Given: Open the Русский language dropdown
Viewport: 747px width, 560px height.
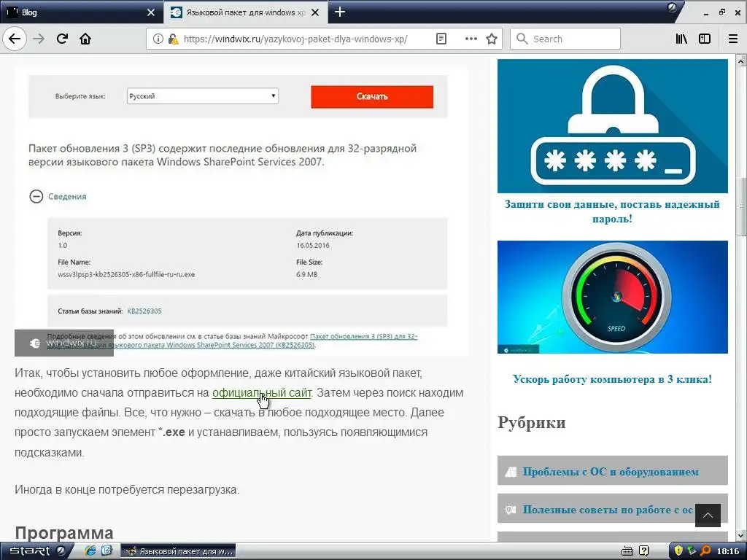Looking at the screenshot, I should point(203,96).
